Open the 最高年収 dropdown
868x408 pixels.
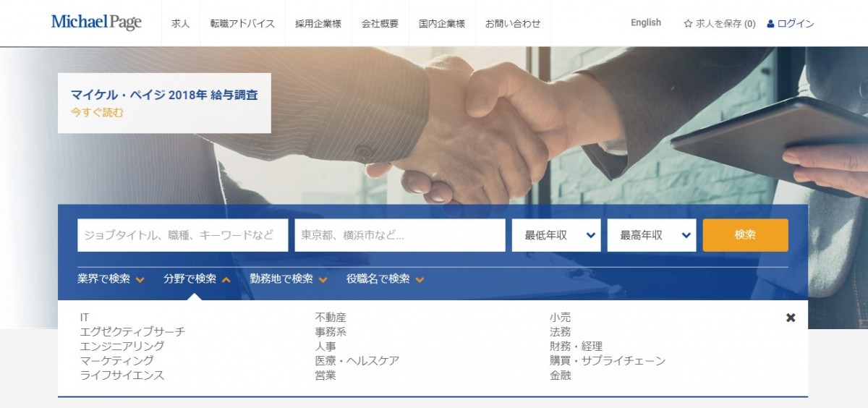[x=652, y=235]
